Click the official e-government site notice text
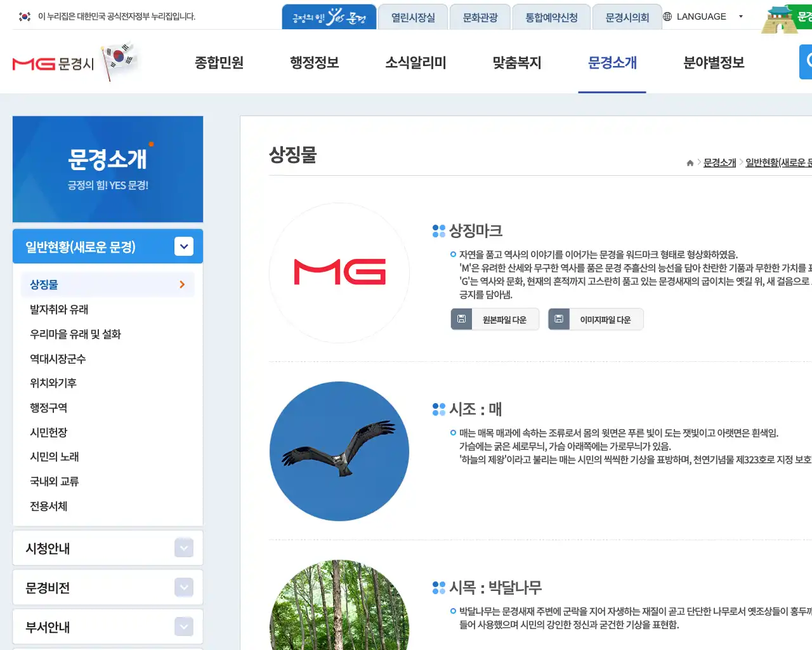This screenshot has width=812, height=650. tap(117, 17)
